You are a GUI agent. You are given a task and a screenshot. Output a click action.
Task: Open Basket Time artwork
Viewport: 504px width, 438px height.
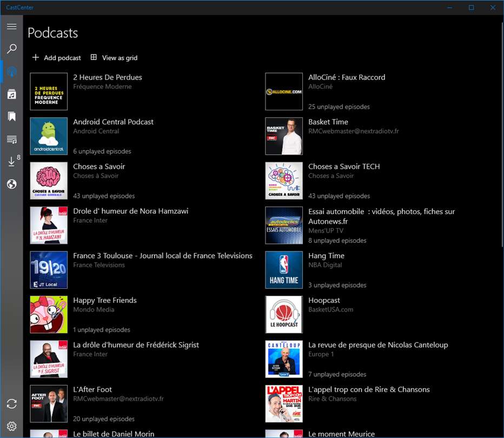[x=284, y=136]
